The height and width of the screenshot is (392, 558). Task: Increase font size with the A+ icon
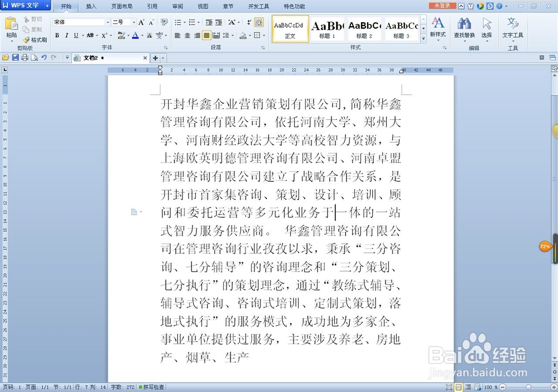pyautogui.click(x=141, y=22)
